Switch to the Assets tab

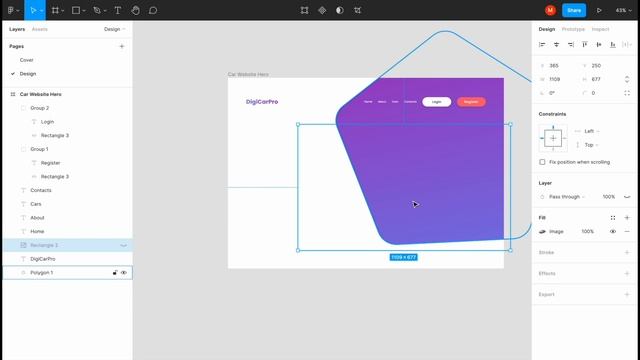coord(40,29)
